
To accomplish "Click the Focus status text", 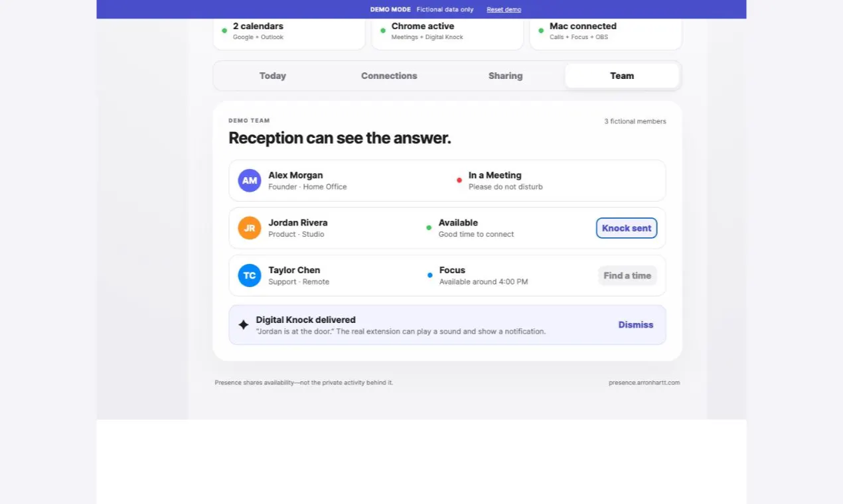I will coord(452,270).
